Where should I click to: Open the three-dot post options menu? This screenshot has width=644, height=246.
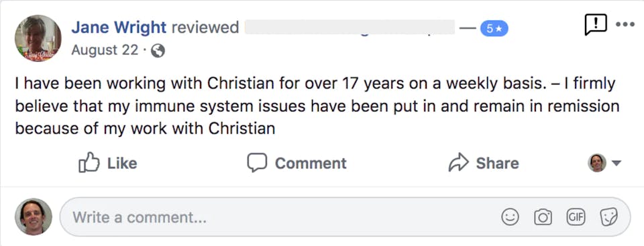click(625, 24)
